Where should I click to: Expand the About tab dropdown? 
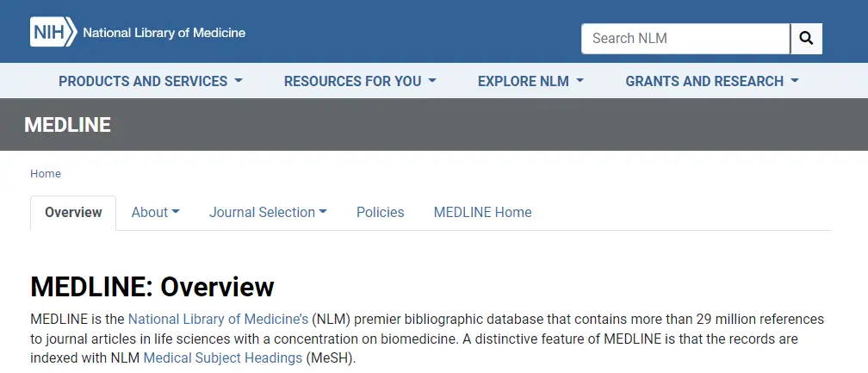click(156, 213)
